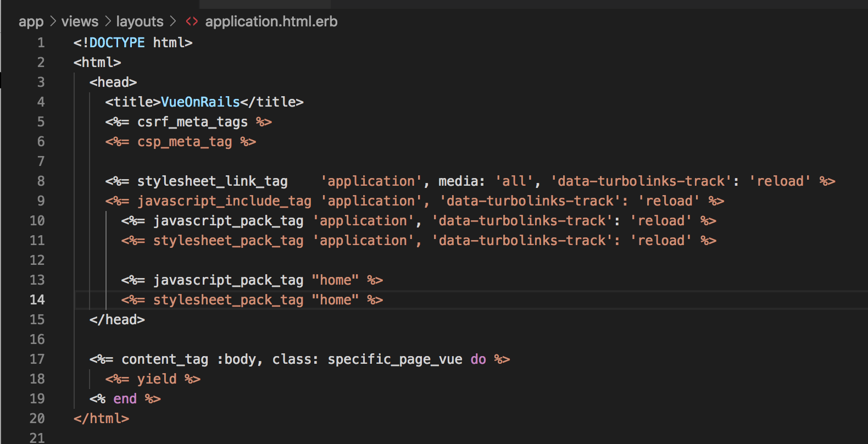Click 'yield' on line 18
Image resolution: width=868 pixels, height=444 pixels.
157,379
